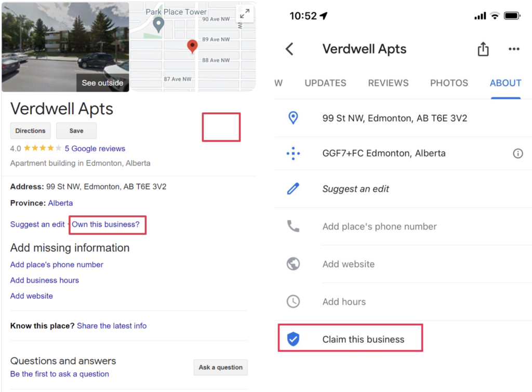
Task: Tap the shield Claim this business icon
Action: click(294, 340)
